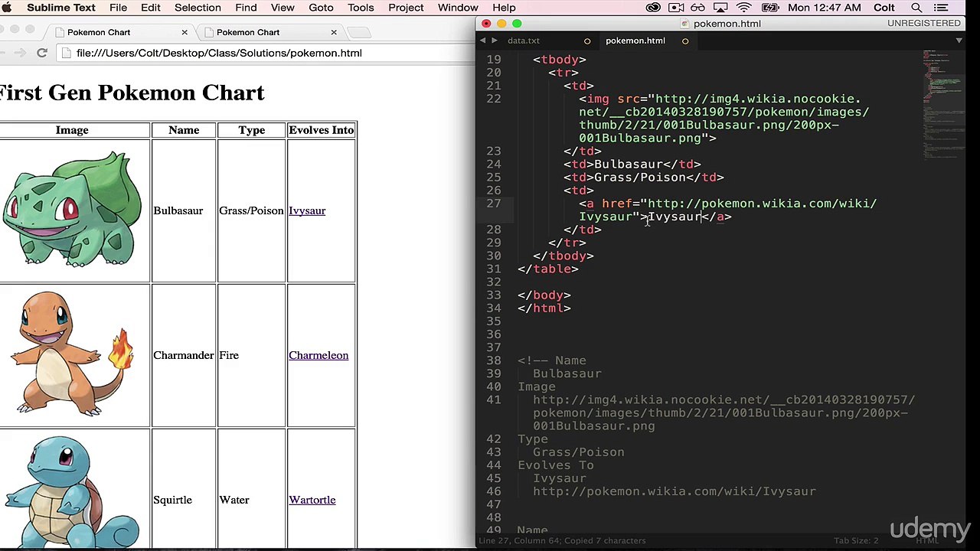Open the Help menu
Viewport: 980px width, 551px height.
(x=504, y=8)
